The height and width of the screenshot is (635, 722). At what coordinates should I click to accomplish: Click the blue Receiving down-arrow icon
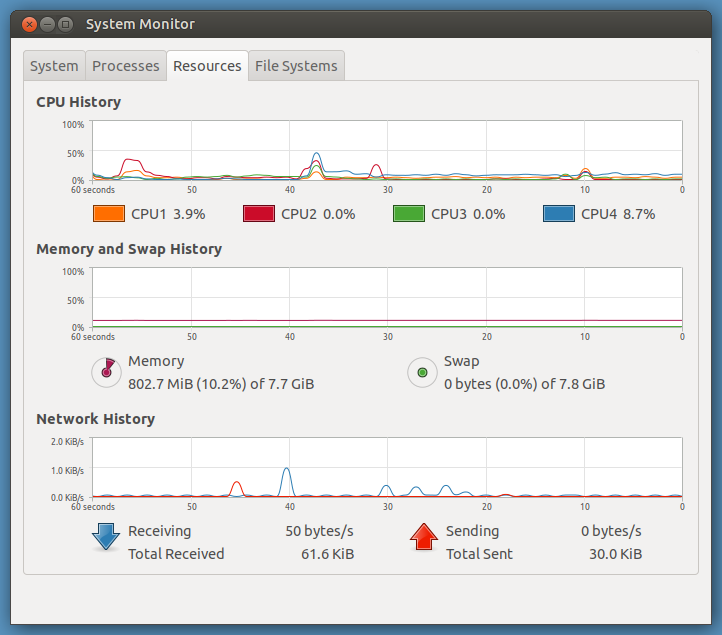click(106, 537)
